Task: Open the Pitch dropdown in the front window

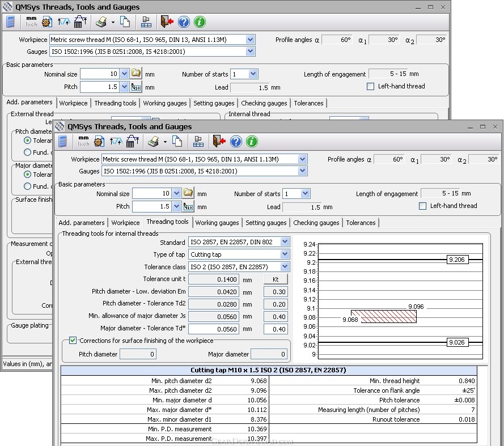Action: tap(176, 206)
